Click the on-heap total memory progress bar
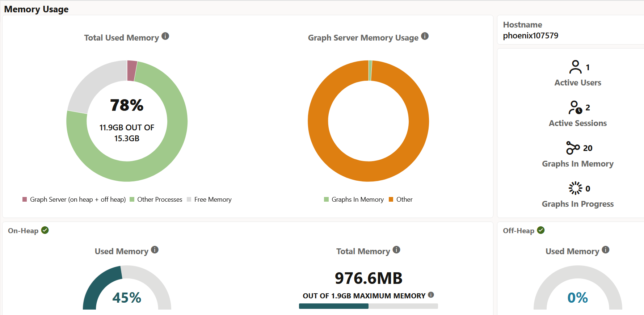644x315 pixels. (369, 306)
